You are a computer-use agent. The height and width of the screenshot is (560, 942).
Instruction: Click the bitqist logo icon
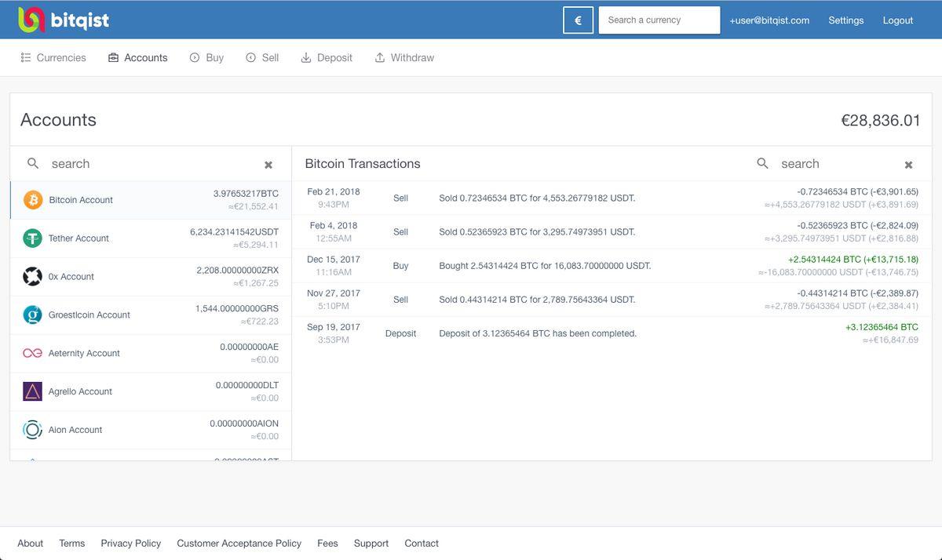[x=32, y=20]
